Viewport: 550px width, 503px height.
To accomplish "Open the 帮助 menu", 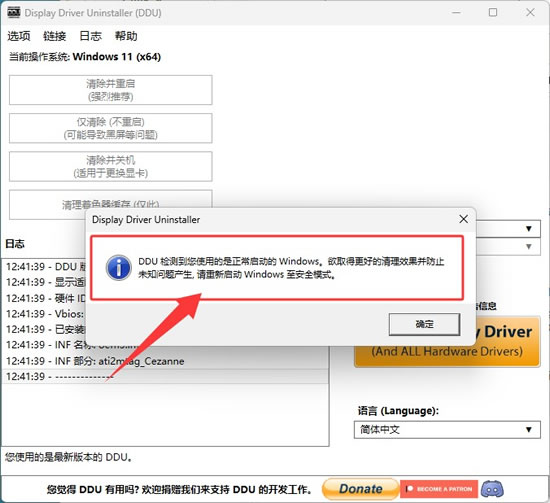I will point(126,36).
